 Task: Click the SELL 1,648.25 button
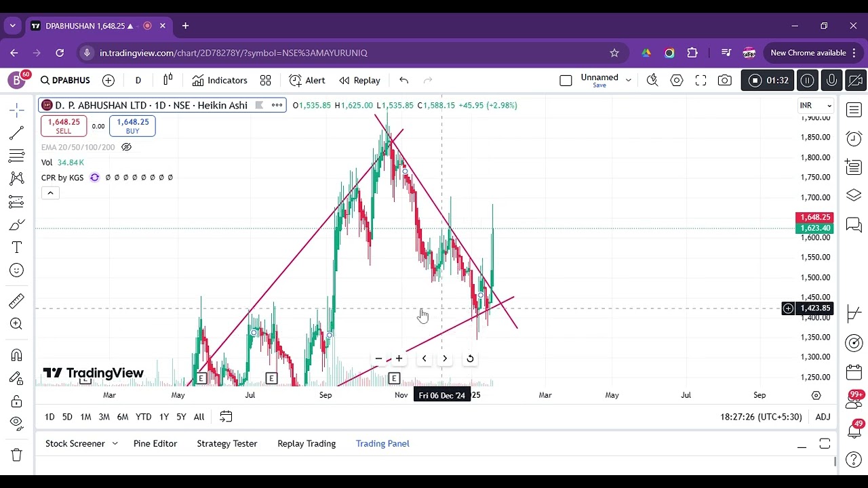[x=63, y=126]
